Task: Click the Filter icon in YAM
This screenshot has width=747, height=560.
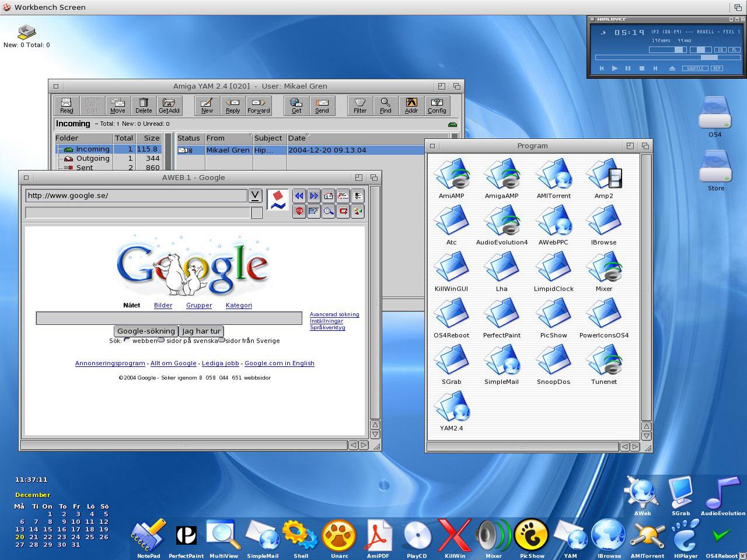Action: (x=360, y=106)
